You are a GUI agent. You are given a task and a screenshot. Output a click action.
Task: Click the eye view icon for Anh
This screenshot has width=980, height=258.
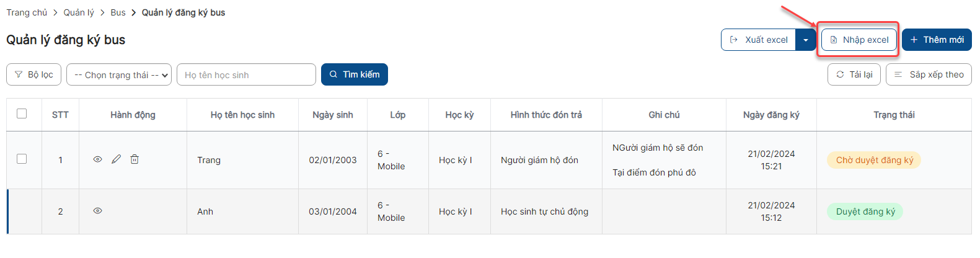[97, 211]
